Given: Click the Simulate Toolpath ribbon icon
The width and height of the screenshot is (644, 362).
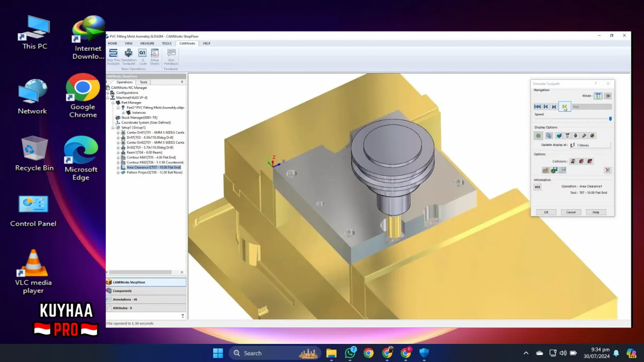Looking at the screenshot, I should coord(129,56).
